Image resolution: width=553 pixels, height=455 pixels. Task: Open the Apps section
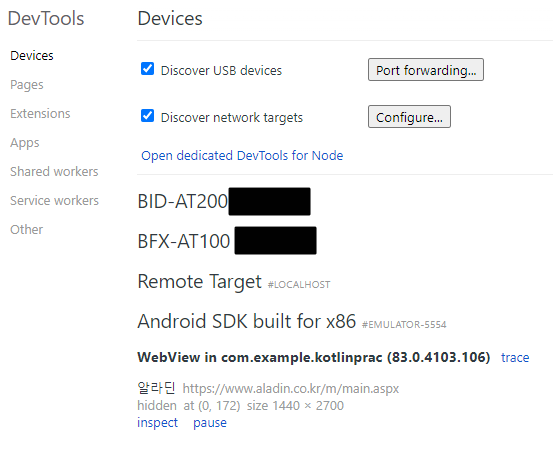coord(25,143)
